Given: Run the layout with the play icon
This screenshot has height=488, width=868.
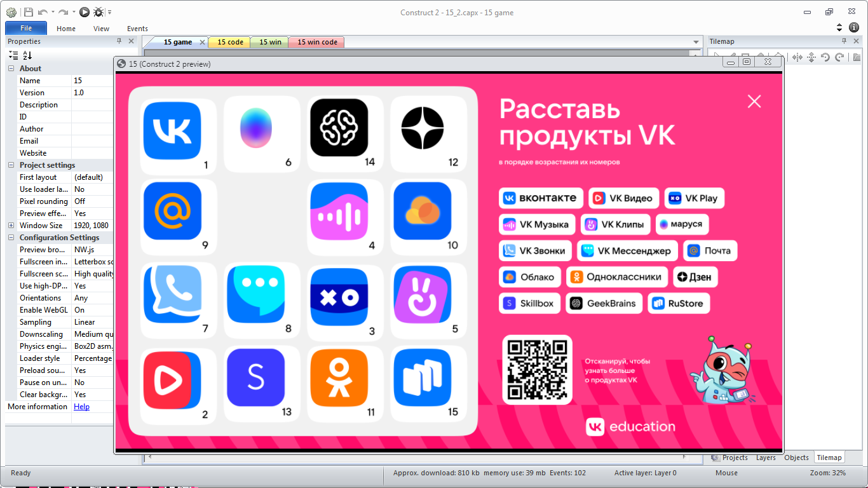Looking at the screenshot, I should (85, 12).
